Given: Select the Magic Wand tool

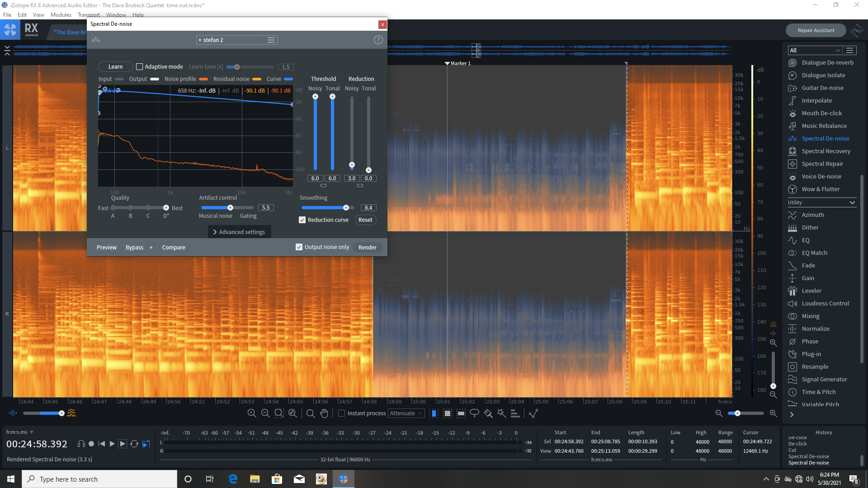Looking at the screenshot, I should pyautogui.click(x=501, y=413).
